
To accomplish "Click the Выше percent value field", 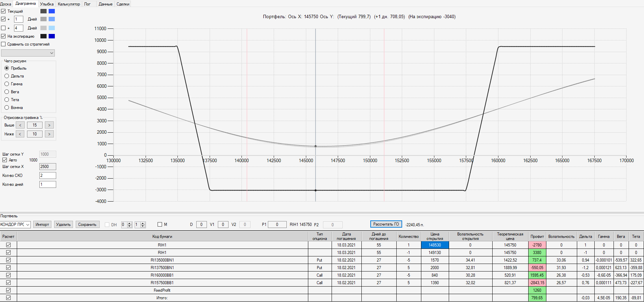I will click(35, 125).
